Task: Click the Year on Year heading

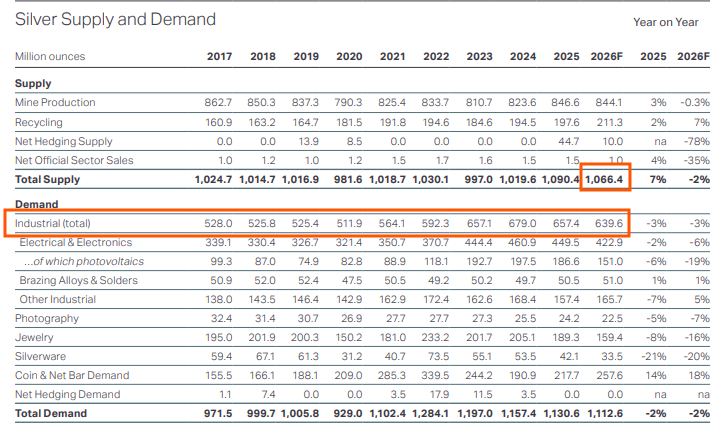Action: pyautogui.click(x=666, y=22)
